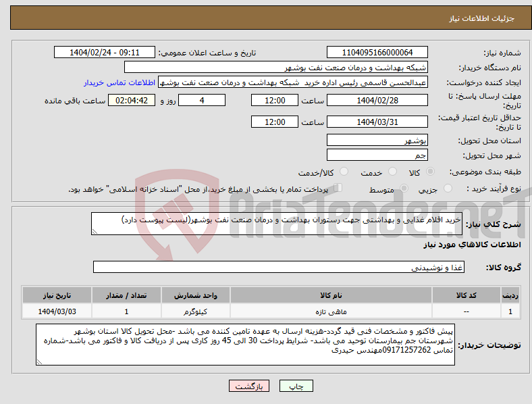This screenshot has width=532, height=404.
Task: Click the شرح کلی نیاز description textarea
Action: tap(277, 224)
